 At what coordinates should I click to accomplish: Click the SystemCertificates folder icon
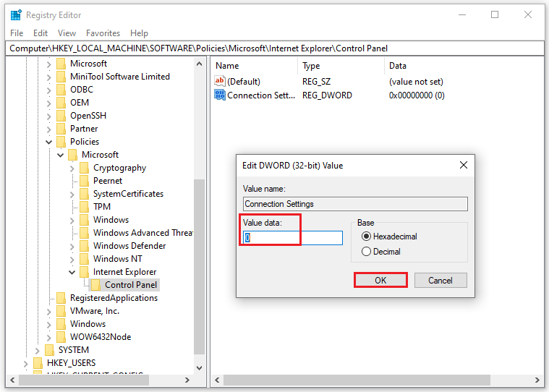[x=84, y=194]
